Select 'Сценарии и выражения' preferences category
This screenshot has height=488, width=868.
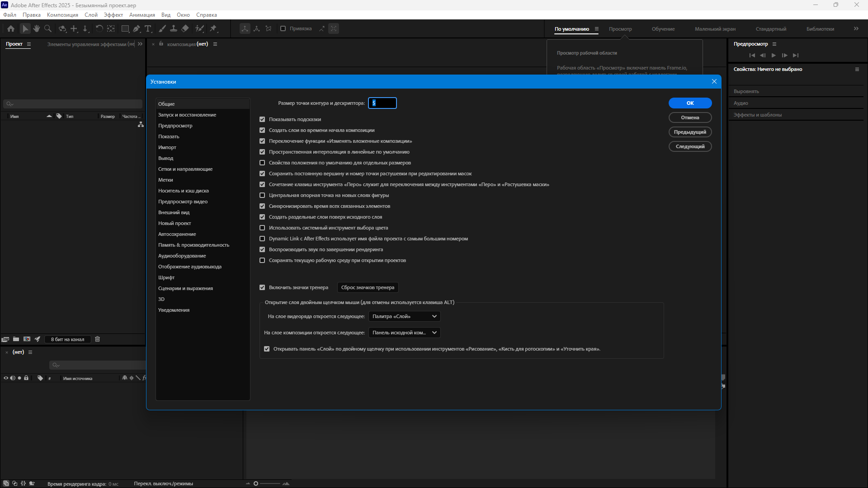click(x=203, y=288)
